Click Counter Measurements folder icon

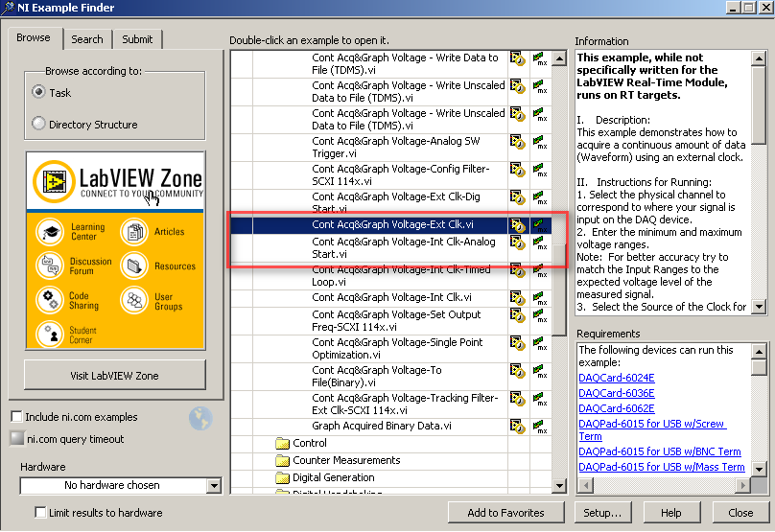click(282, 460)
